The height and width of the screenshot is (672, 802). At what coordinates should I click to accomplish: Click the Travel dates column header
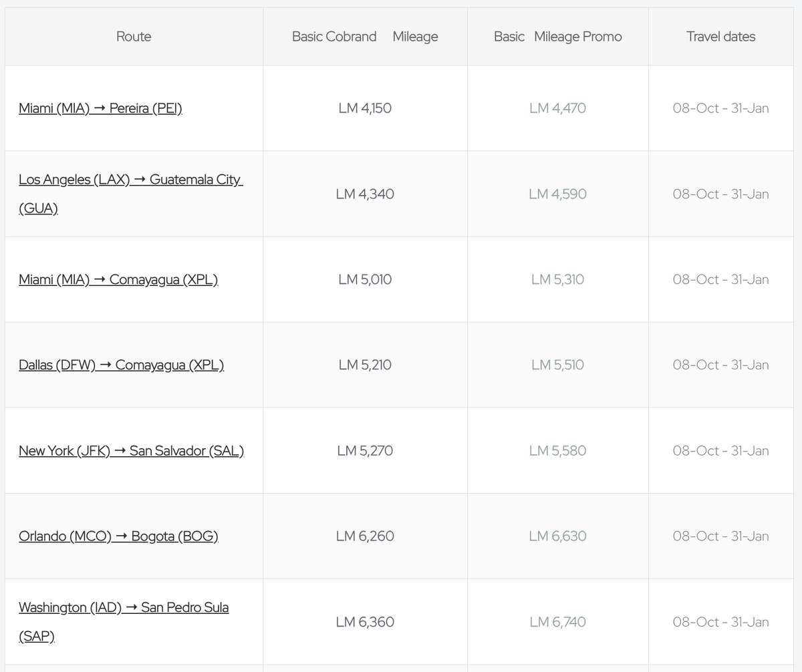point(720,37)
